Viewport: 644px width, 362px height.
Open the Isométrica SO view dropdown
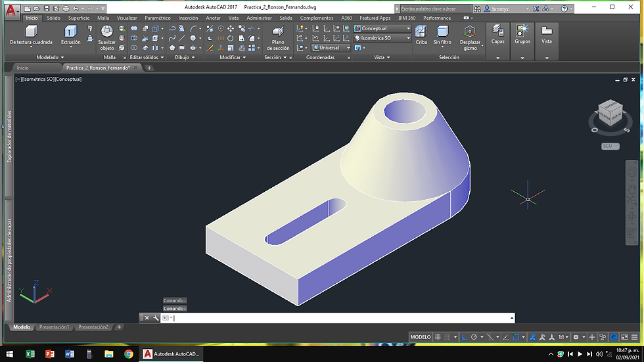point(382,38)
